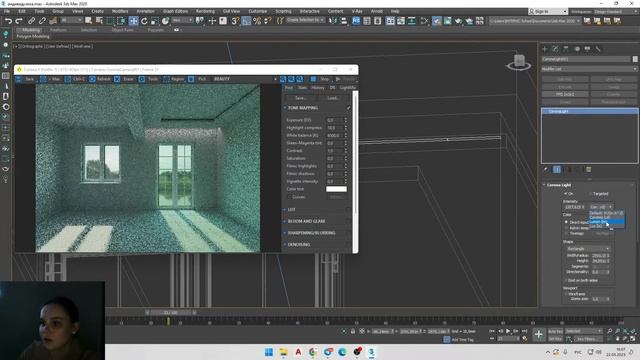Toggle the 3D Snaps icon
The height and width of the screenshot is (360, 640).
[235, 21]
